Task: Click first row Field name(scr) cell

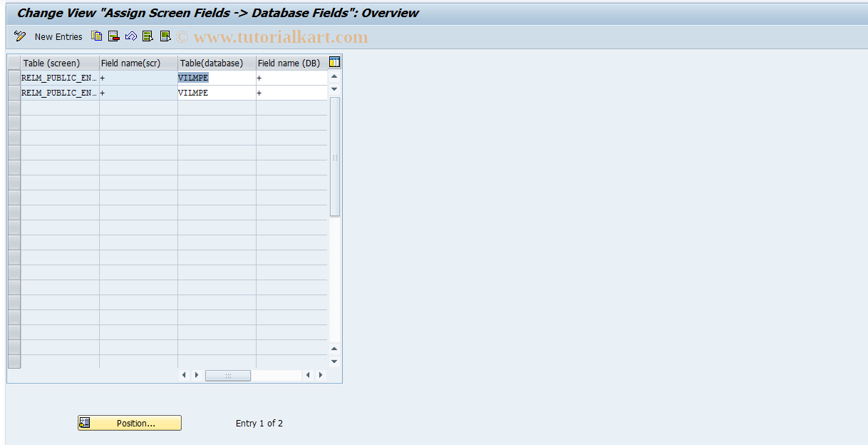Action: (x=138, y=78)
